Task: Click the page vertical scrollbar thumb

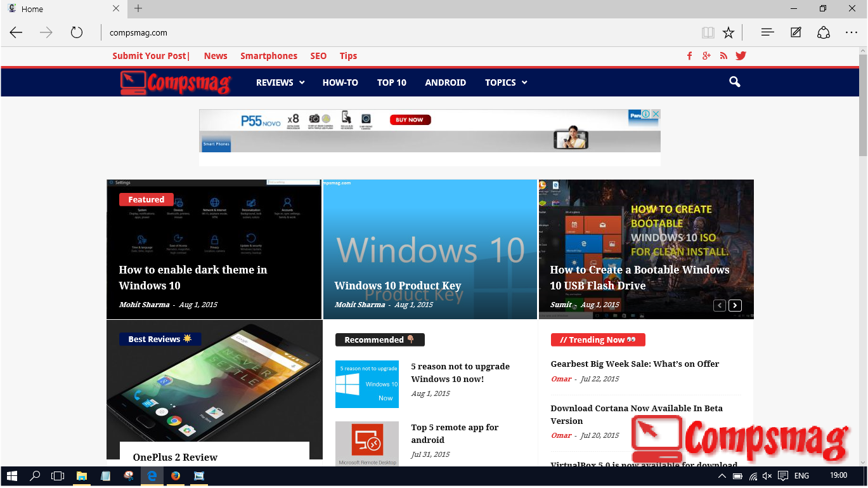Action: click(x=863, y=105)
